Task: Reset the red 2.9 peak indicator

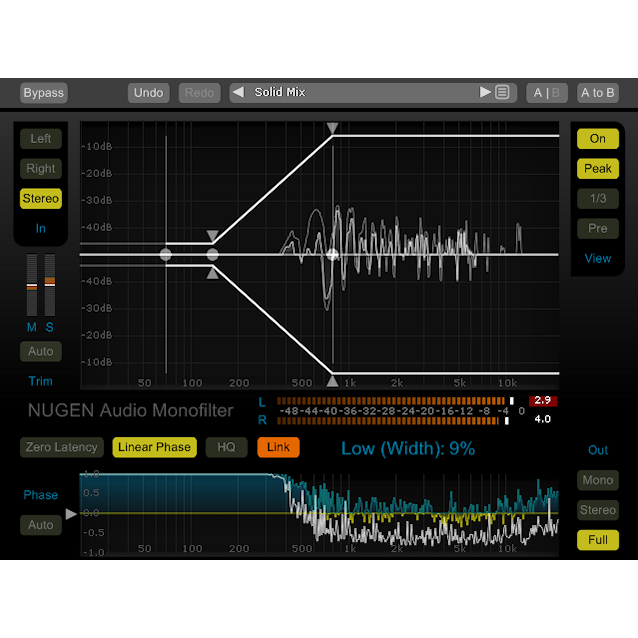Action: pyautogui.click(x=543, y=401)
